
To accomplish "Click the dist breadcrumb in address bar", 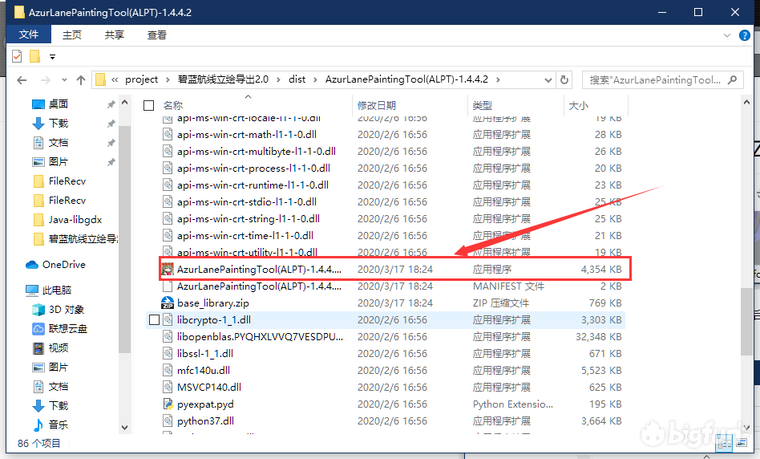I will click(297, 79).
